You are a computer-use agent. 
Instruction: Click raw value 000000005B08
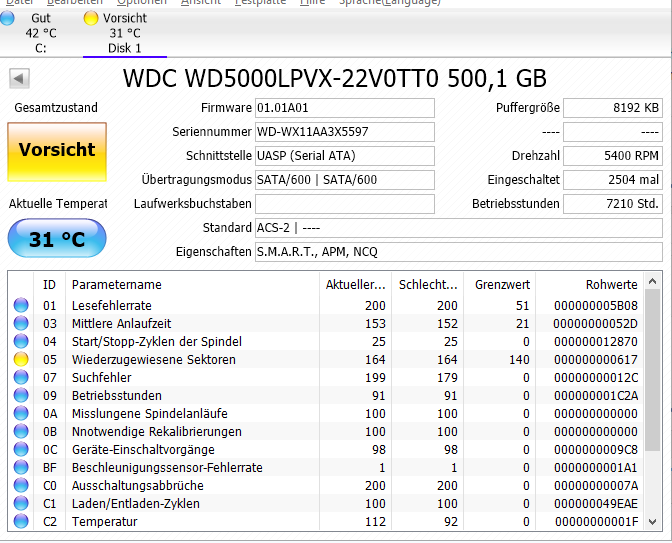(x=596, y=306)
